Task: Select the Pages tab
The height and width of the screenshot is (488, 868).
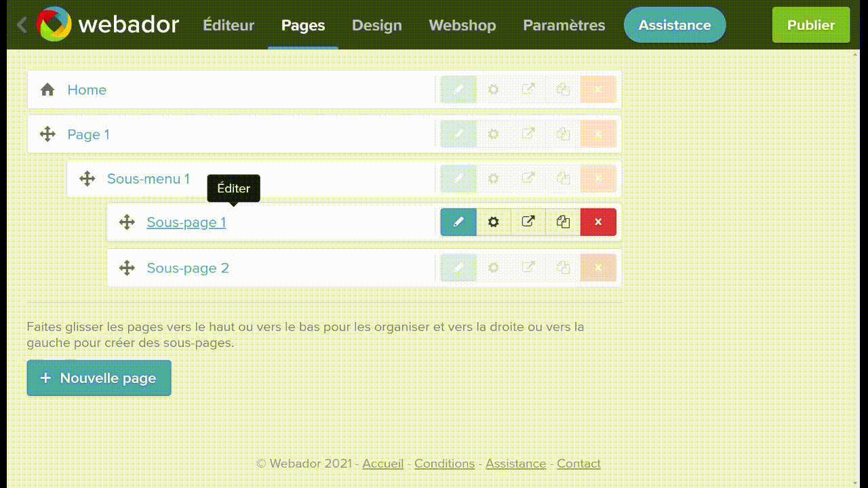Action: pos(303,25)
